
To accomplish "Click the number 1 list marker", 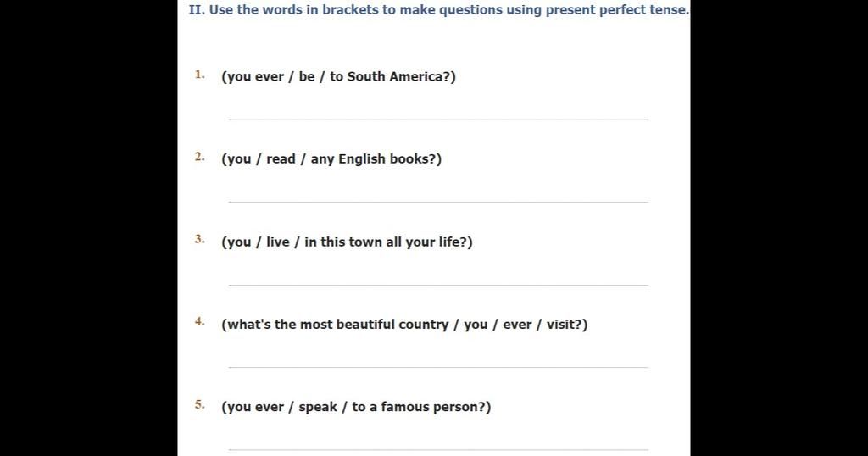I will pyautogui.click(x=200, y=75).
